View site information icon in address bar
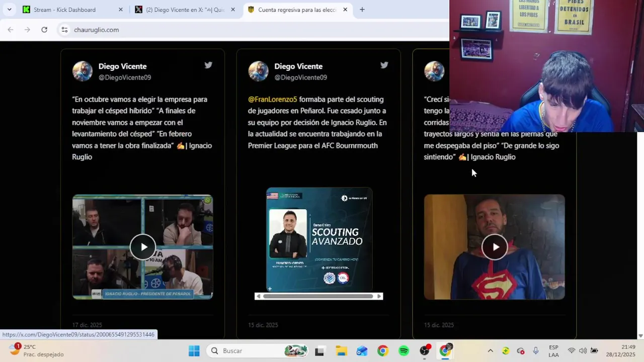Viewport: 644px width, 362px height. pyautogui.click(x=64, y=30)
